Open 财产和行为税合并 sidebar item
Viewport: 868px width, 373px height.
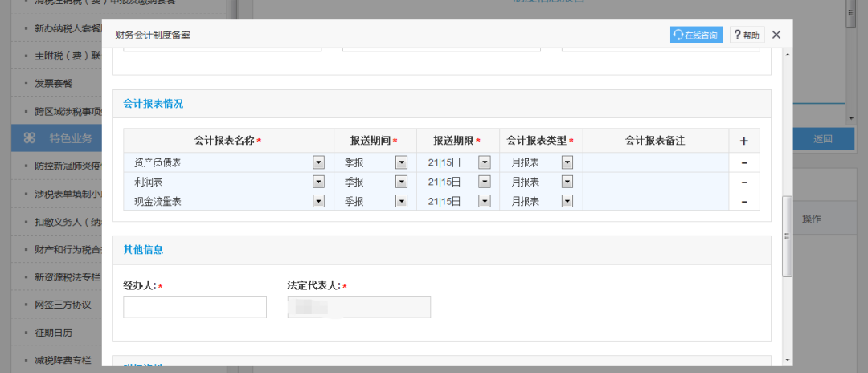click(68, 249)
